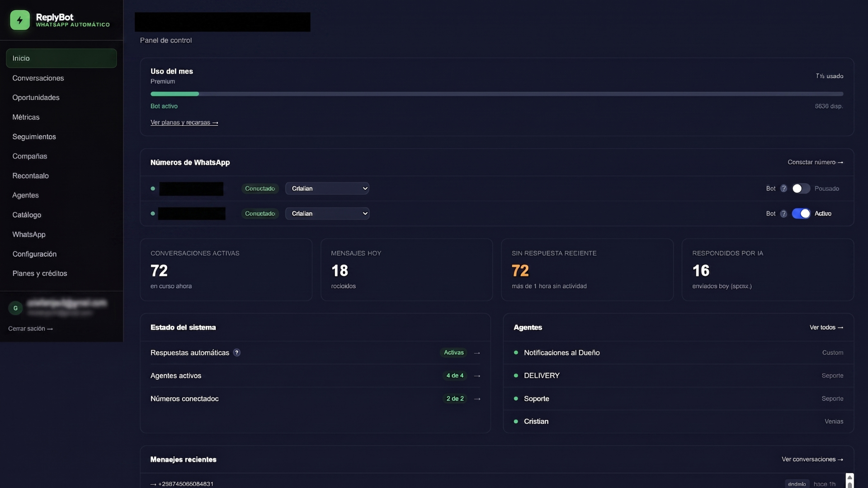This screenshot has height=488, width=868.
Task: Click help icon beside active Bot toggle
Action: 783,214
